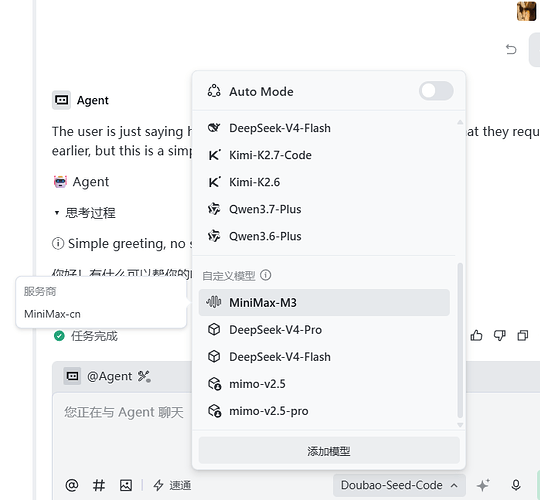Click the copy response icon
540x500 pixels.
pyautogui.click(x=523, y=335)
